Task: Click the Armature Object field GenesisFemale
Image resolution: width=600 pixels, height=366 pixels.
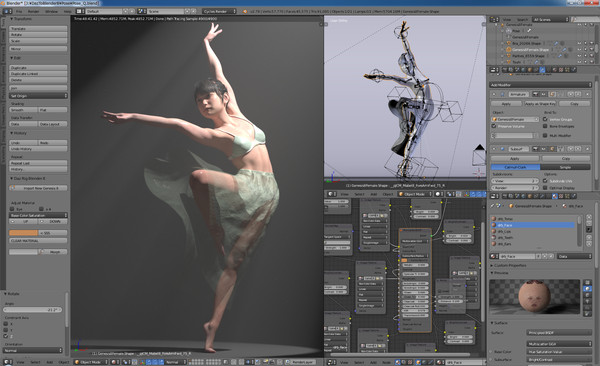Action: (x=515, y=119)
